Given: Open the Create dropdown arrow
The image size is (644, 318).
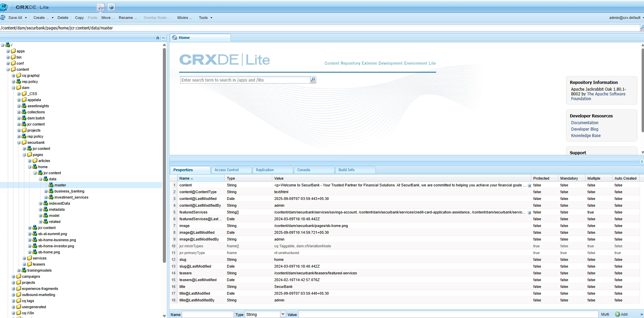Looking at the screenshot, I should pyautogui.click(x=52, y=18).
